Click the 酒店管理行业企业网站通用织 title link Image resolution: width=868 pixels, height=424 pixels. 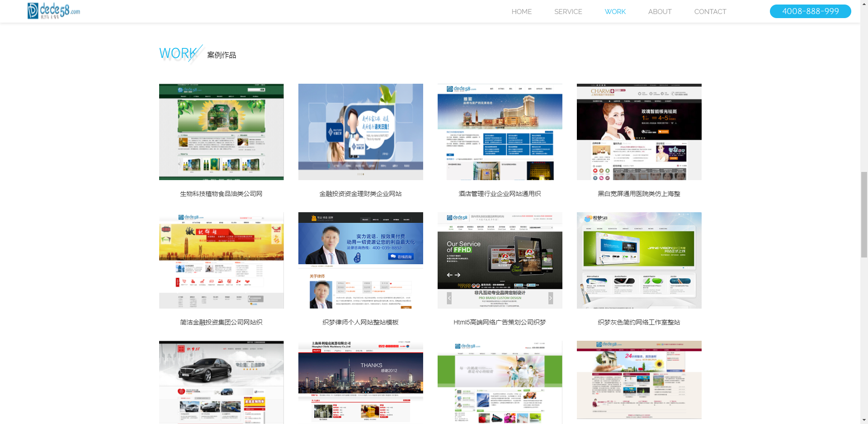pos(500,194)
